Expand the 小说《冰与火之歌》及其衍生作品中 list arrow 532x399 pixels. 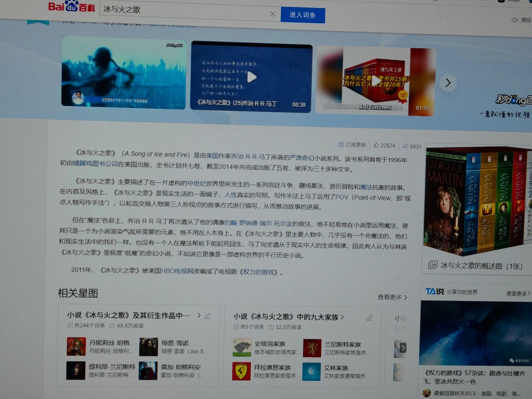199,315
